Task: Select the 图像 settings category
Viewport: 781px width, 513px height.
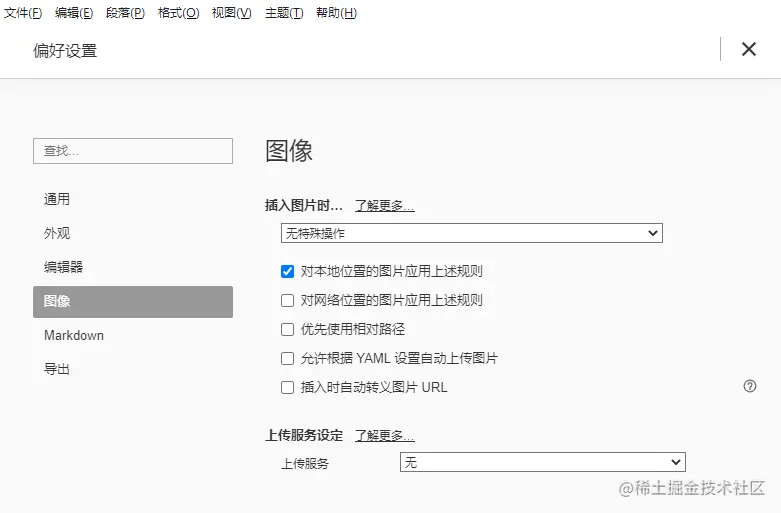Action: (x=133, y=302)
